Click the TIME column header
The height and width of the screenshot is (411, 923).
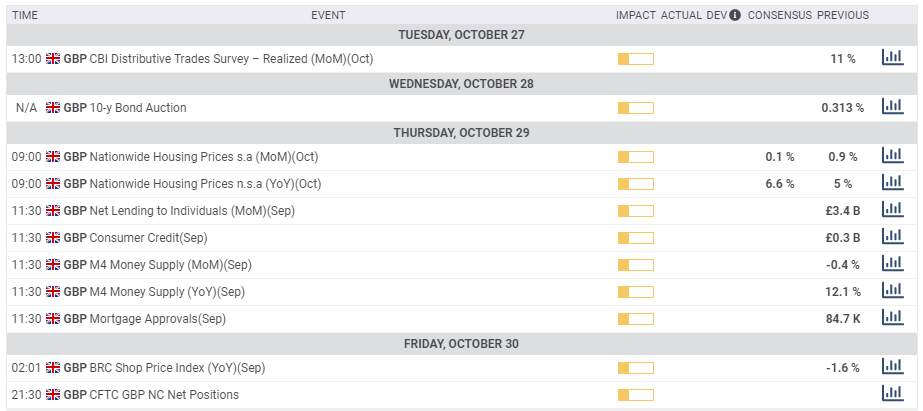point(25,15)
